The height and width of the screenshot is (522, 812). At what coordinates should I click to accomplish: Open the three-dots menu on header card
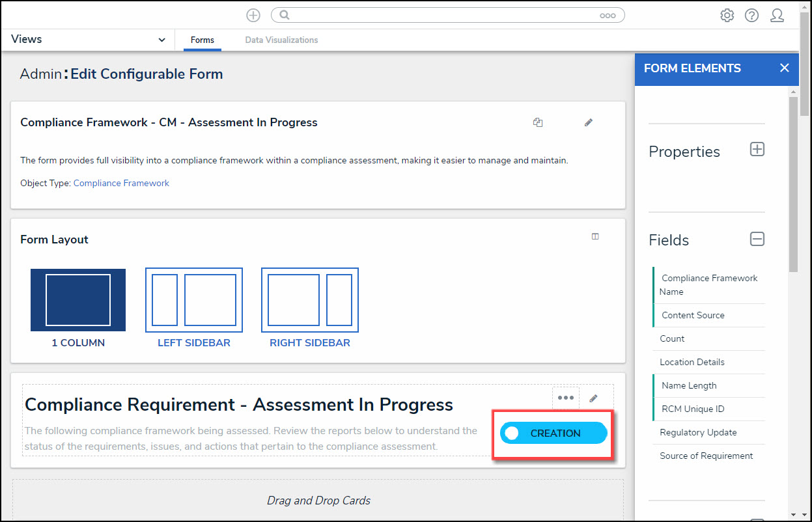565,398
